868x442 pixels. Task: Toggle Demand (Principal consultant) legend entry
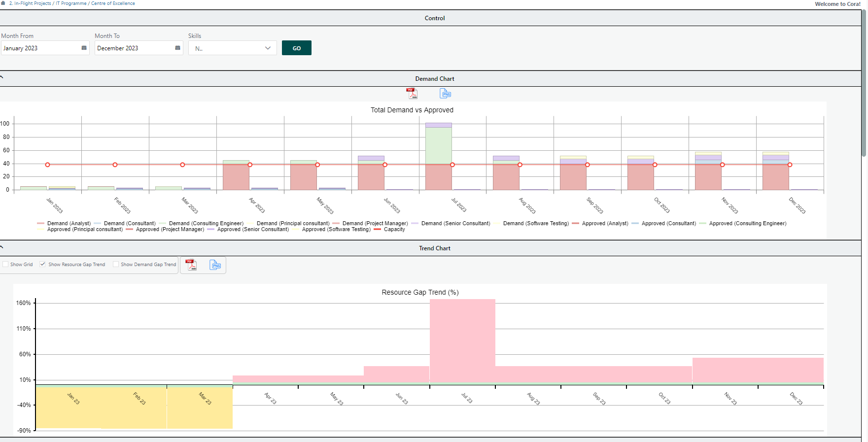coord(288,224)
